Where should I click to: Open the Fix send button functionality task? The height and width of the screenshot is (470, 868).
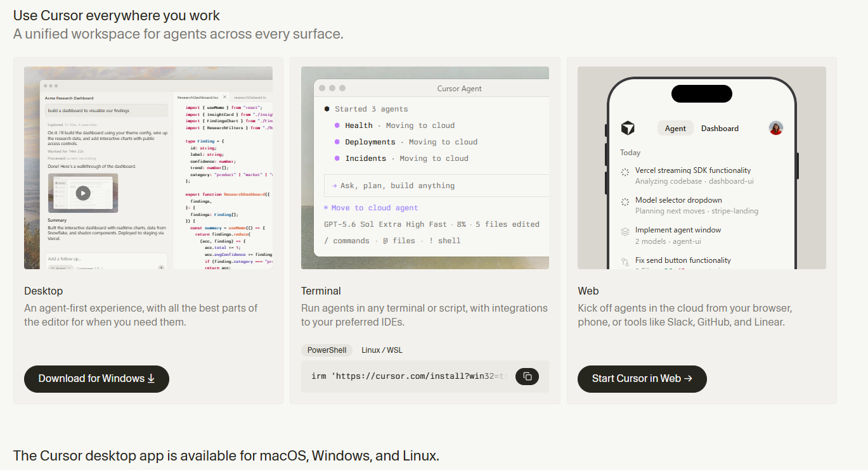683,260
